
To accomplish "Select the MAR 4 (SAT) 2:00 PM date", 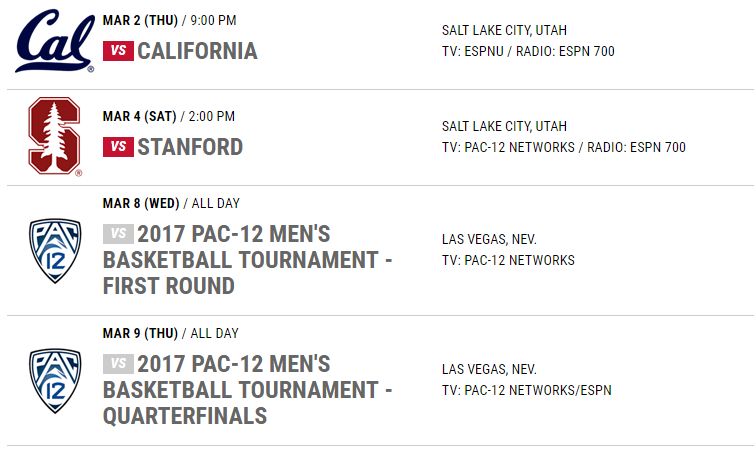I will tap(169, 116).
